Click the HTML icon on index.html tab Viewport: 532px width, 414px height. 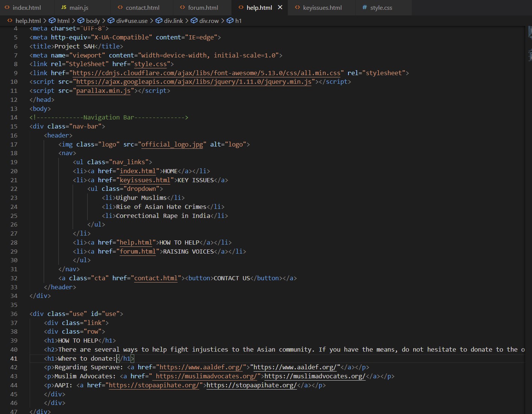(7, 8)
